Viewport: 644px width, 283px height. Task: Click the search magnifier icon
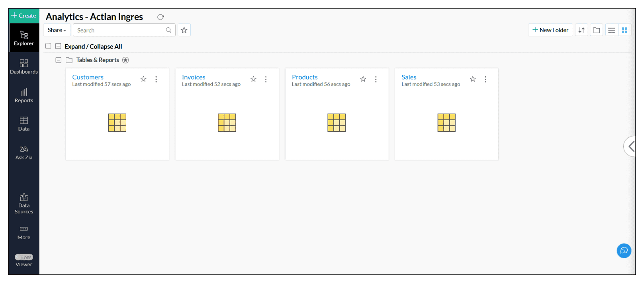pos(169,30)
